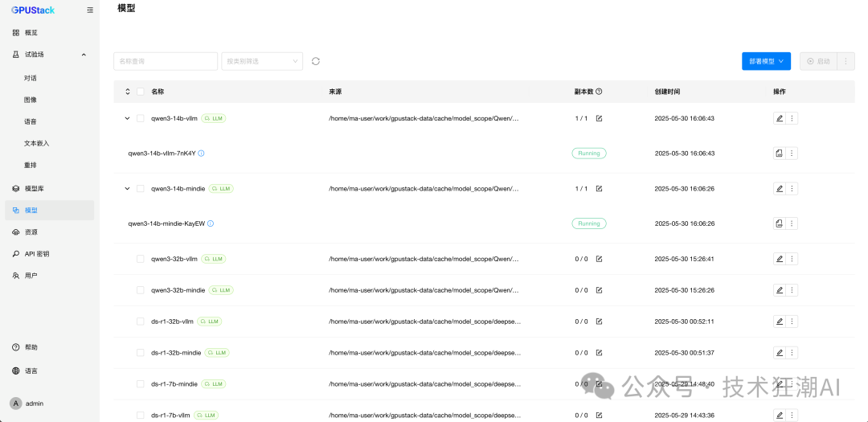Viewport: 868px width, 422px height.
Task: Open more actions for ds-r1-32b-mindie row
Action: [792, 353]
